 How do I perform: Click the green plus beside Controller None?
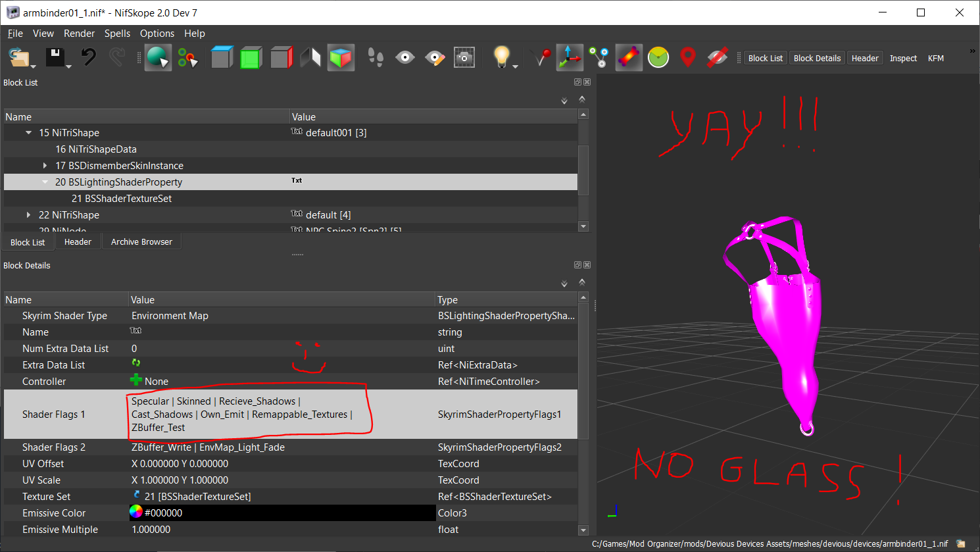point(136,380)
